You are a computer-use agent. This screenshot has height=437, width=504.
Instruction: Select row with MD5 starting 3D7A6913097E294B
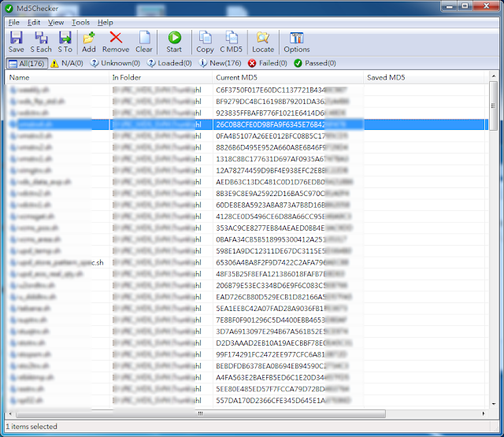click(246, 331)
